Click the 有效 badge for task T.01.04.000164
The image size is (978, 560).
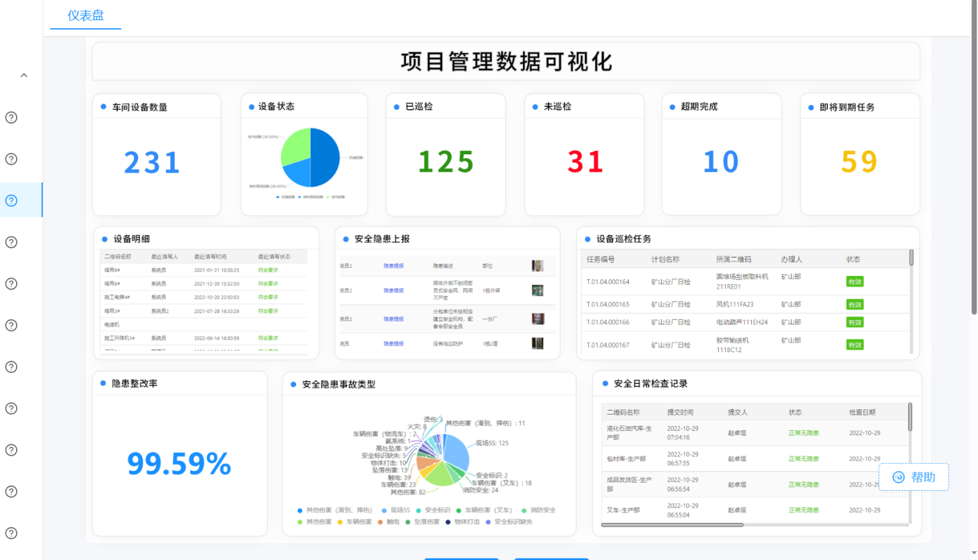tap(855, 282)
